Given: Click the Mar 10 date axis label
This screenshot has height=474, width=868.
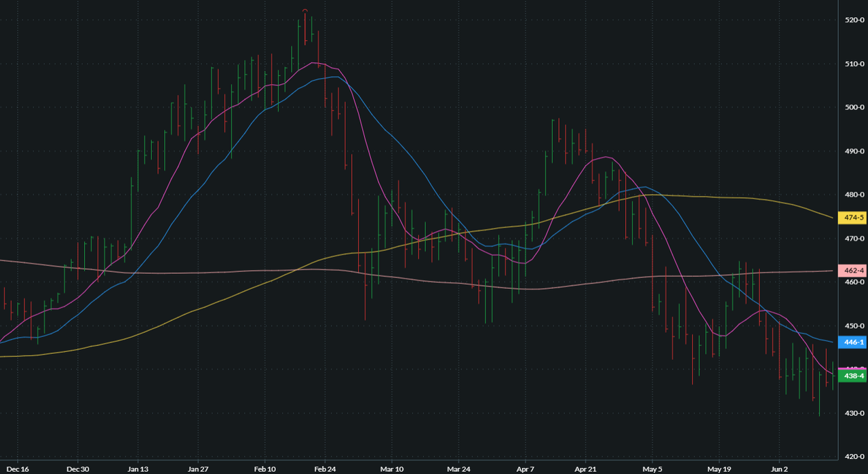Looking at the screenshot, I should (391, 469).
